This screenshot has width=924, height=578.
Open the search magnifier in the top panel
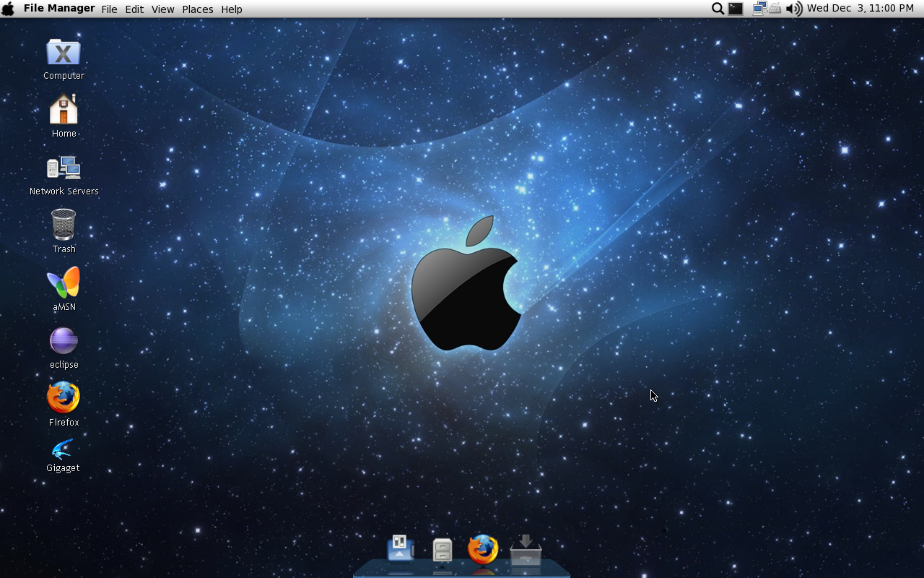718,9
